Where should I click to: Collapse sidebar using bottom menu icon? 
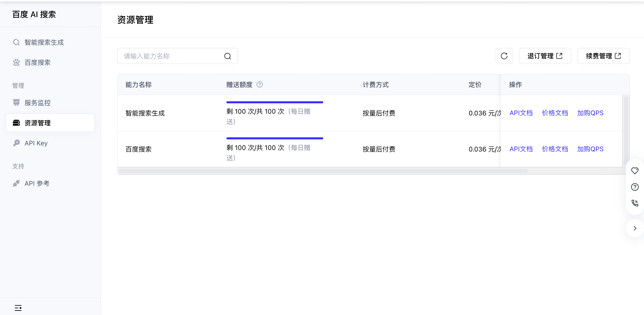point(18,308)
